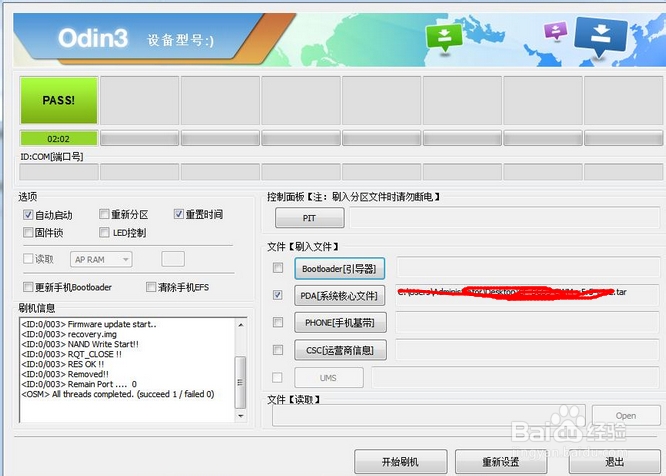Click the log scrollbar thumb
666x476 pixels.
(241, 382)
